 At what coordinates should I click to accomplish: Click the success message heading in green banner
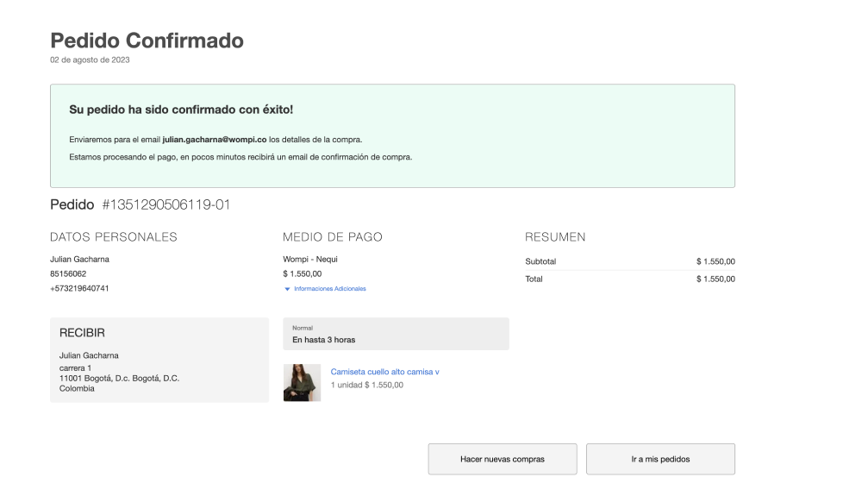click(181, 110)
